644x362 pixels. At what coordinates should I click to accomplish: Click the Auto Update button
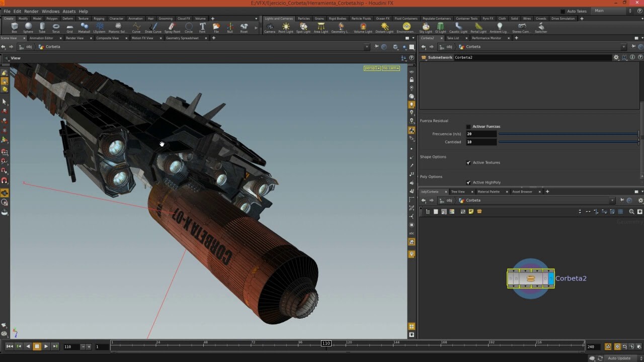coord(619,358)
